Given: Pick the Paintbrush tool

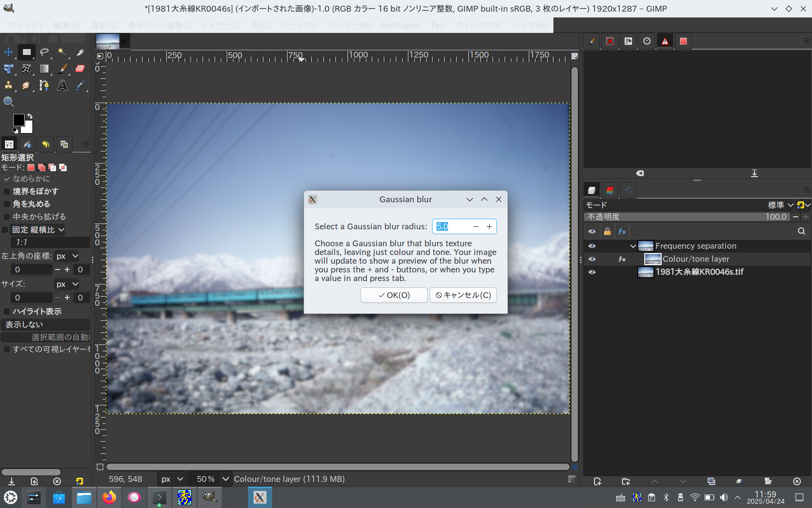Looking at the screenshot, I should pos(62,69).
